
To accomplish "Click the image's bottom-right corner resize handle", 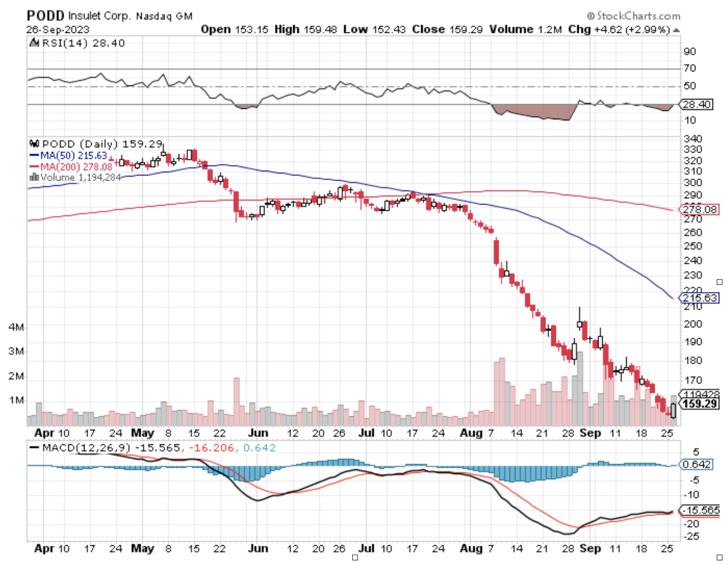I will [720, 557].
